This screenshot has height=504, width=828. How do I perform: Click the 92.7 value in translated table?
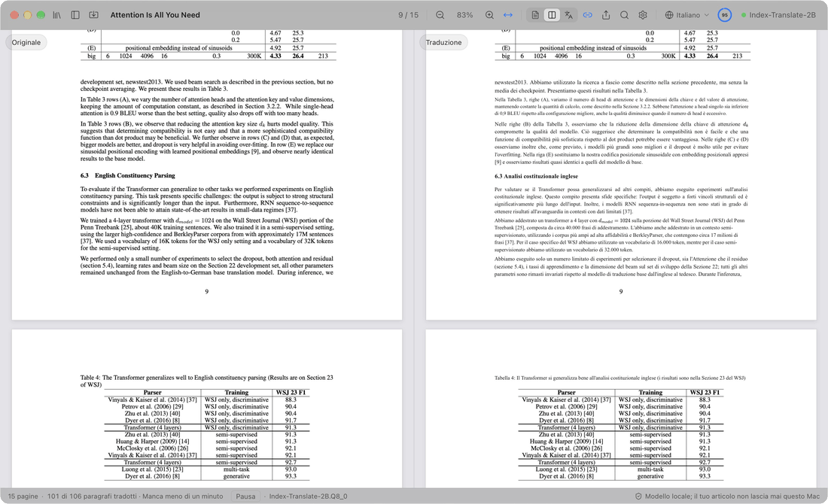(705, 463)
